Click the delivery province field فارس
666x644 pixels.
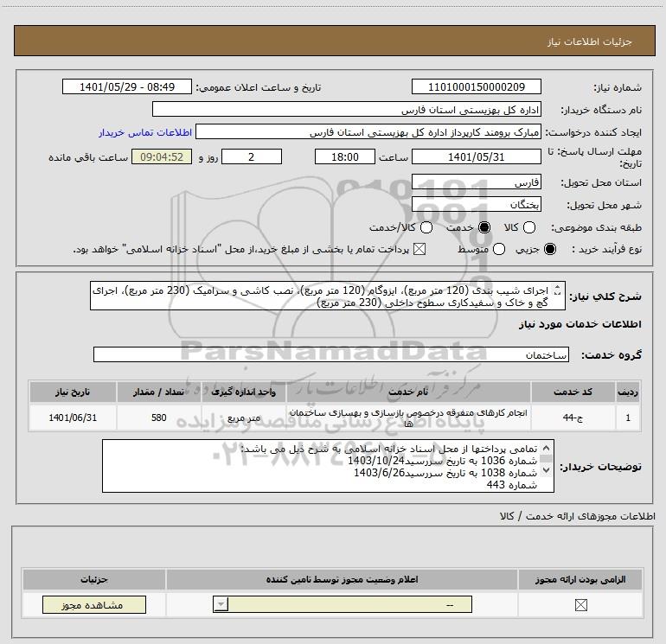476,182
